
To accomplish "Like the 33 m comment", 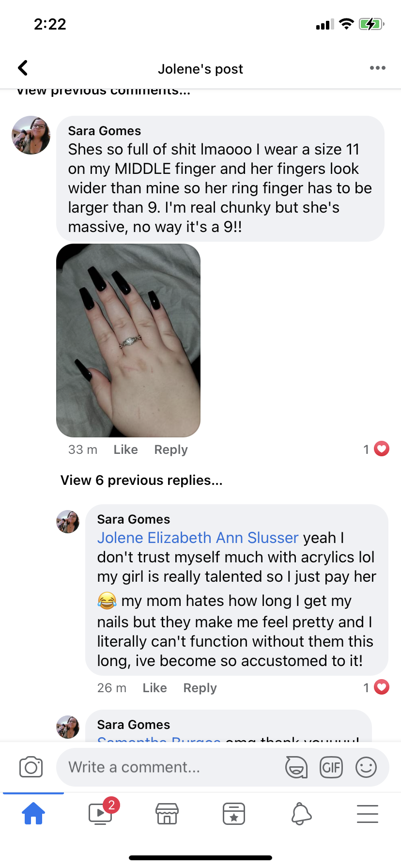I will pos(126,449).
